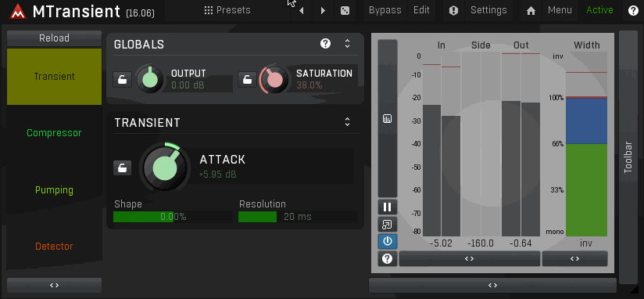Toggle the Attack parameter lock
The image size is (644, 299).
123,168
